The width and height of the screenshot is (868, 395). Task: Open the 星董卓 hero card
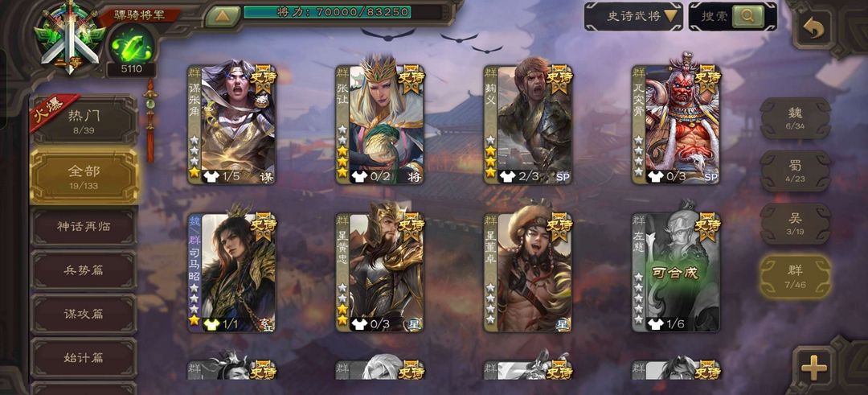pos(528,273)
